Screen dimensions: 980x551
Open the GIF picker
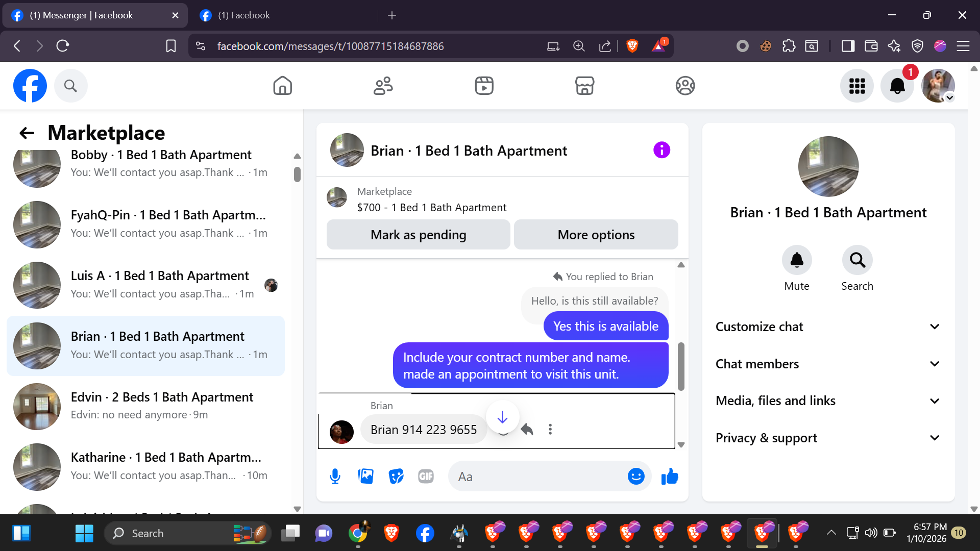tap(426, 477)
